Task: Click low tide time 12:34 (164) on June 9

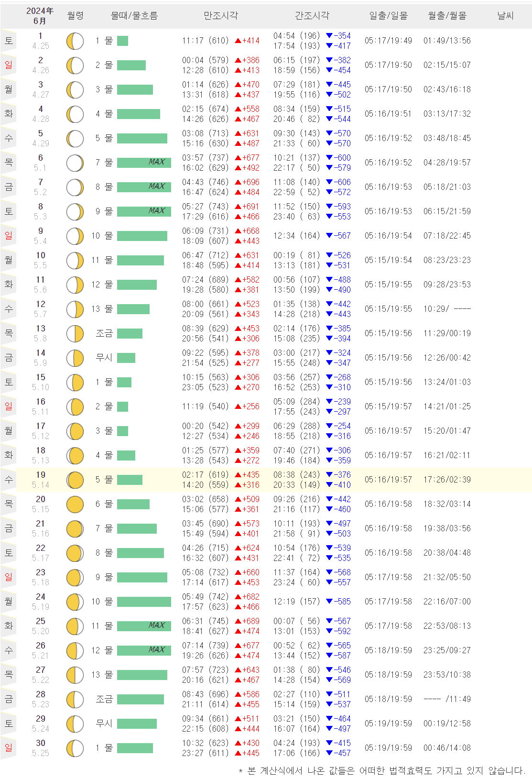Action: click(x=296, y=236)
